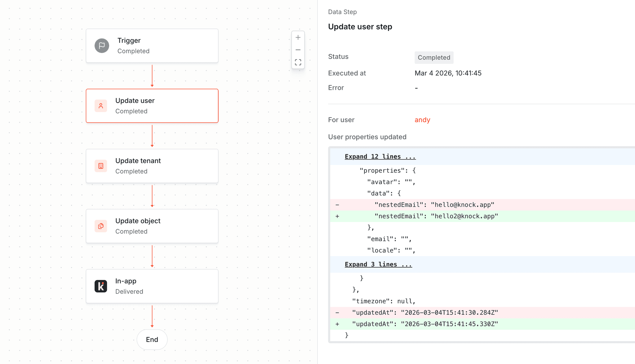Click the Completed status badge
Image resolution: width=635 pixels, height=364 pixels.
tap(433, 57)
